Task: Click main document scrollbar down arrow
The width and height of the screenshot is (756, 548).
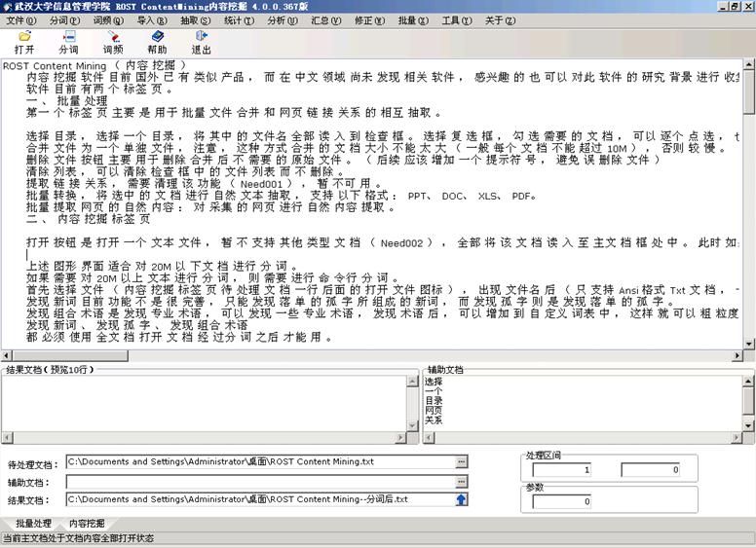Action: point(748,344)
